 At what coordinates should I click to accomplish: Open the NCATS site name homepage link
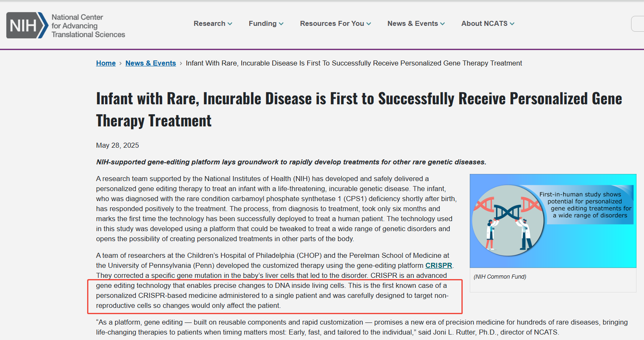(88, 26)
